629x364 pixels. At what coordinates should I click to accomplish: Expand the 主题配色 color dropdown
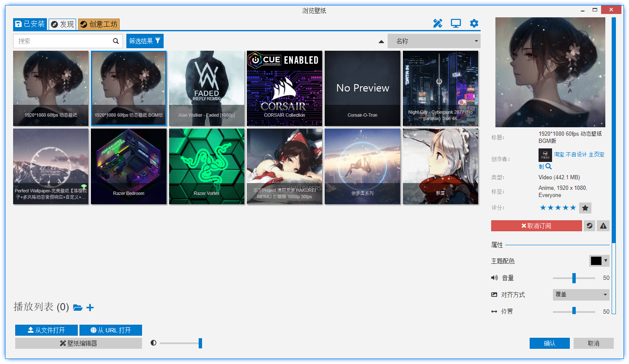pyautogui.click(x=599, y=261)
